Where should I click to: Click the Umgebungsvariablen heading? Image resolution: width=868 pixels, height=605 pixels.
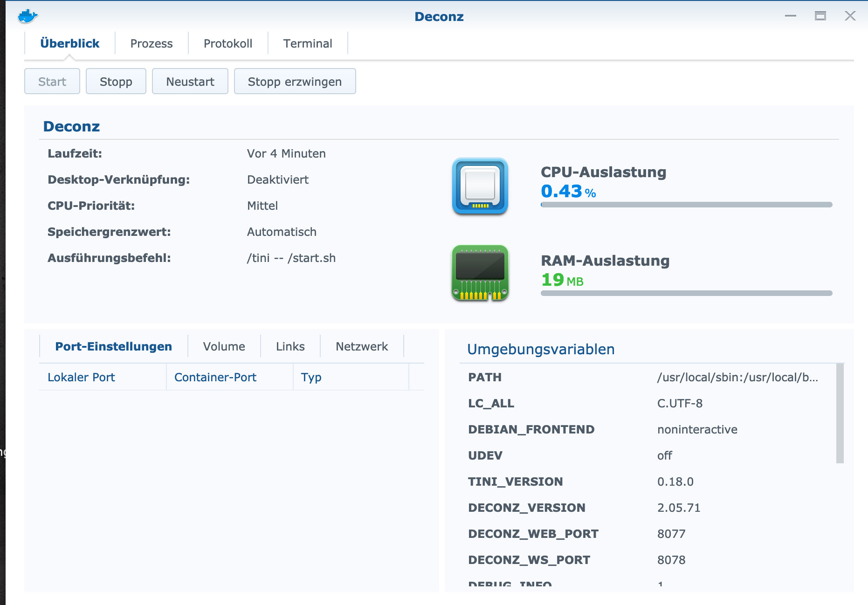click(x=541, y=349)
